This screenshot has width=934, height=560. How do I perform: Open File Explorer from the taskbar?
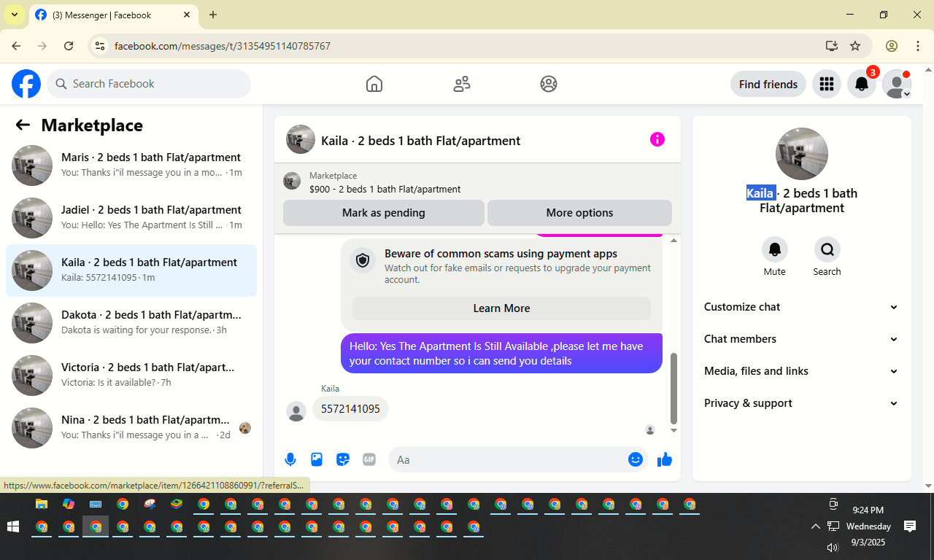(42, 504)
